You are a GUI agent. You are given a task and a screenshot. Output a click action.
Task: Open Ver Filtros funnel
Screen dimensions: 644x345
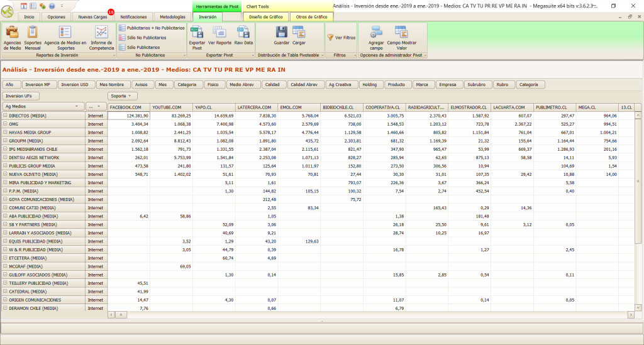pyautogui.click(x=341, y=37)
